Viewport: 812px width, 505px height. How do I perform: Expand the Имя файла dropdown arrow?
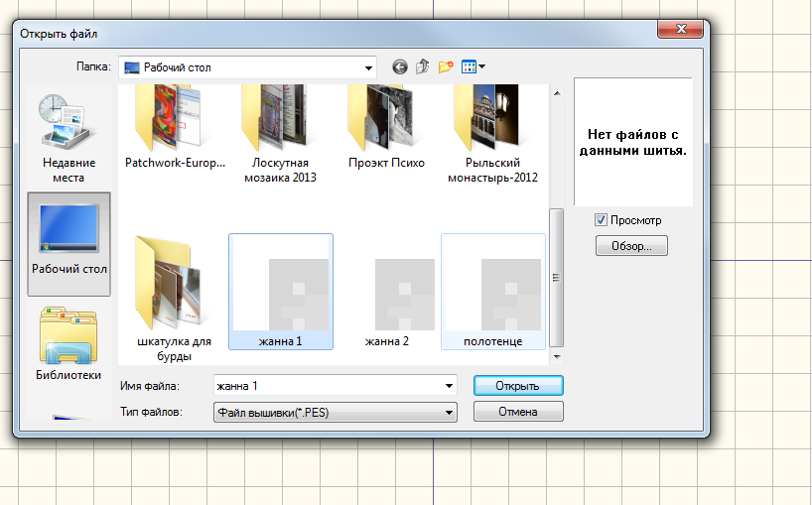click(x=449, y=386)
